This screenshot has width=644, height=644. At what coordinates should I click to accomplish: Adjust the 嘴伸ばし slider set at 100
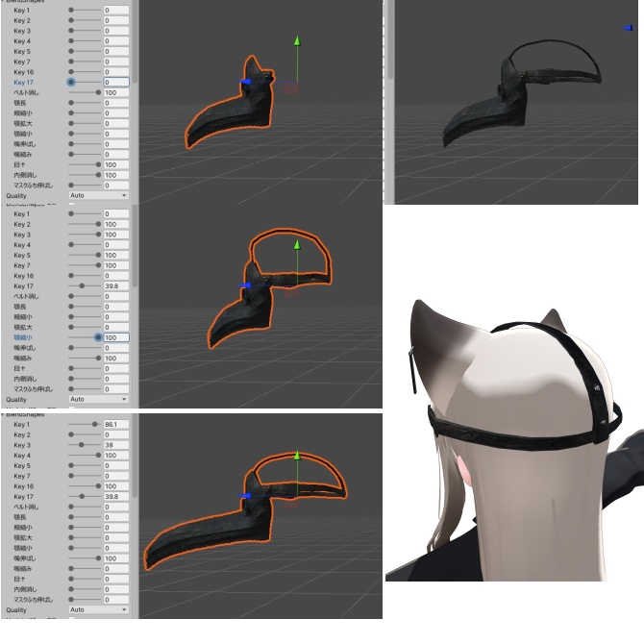click(85, 558)
